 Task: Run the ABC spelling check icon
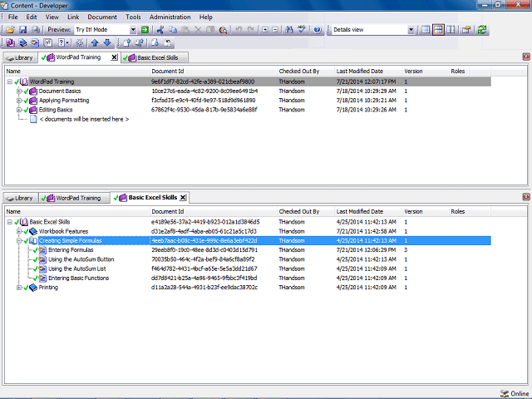pos(302,30)
